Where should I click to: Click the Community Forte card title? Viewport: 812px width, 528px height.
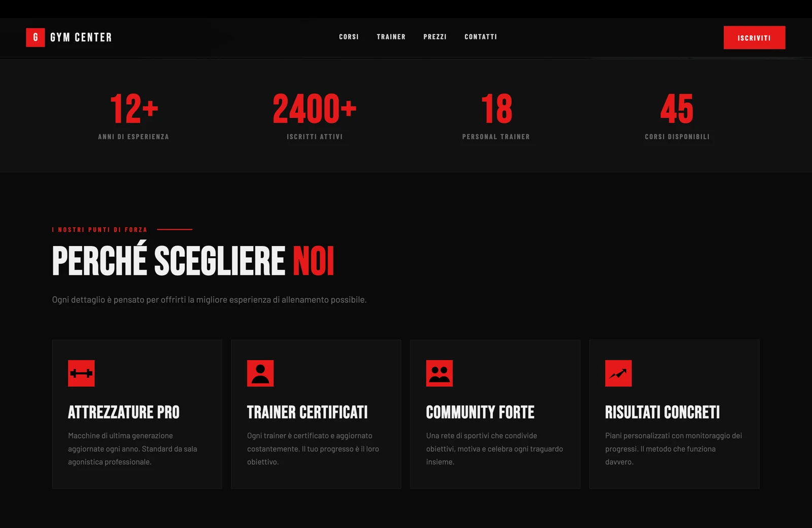coord(480,412)
